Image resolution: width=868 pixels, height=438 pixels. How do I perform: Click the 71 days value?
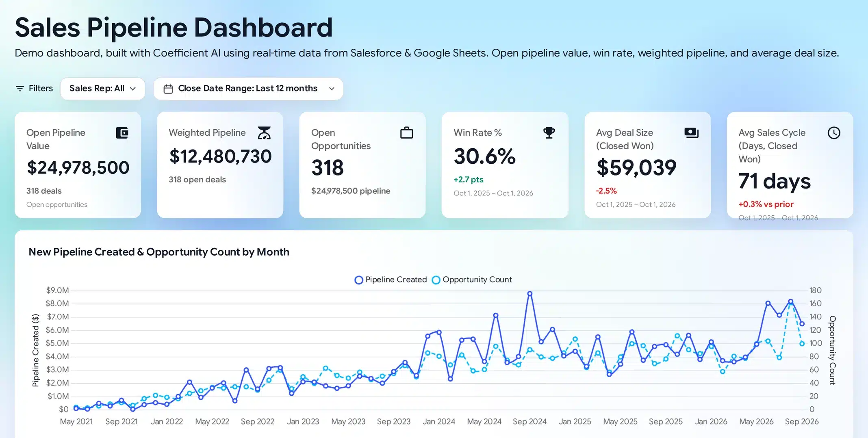[x=775, y=181]
